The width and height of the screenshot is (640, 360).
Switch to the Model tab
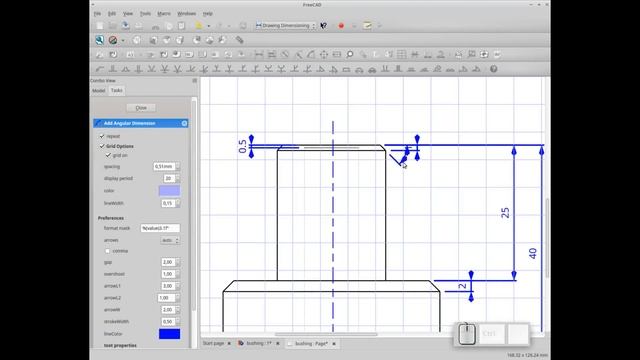point(99,91)
